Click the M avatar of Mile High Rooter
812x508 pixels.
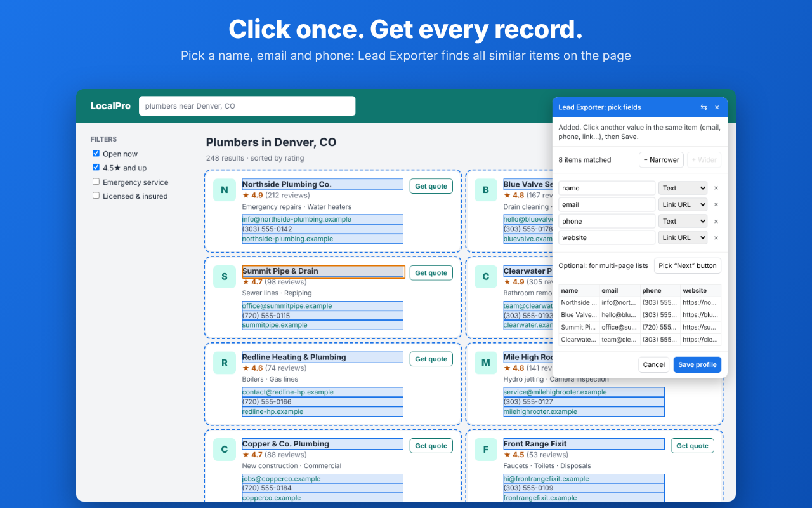click(x=486, y=363)
